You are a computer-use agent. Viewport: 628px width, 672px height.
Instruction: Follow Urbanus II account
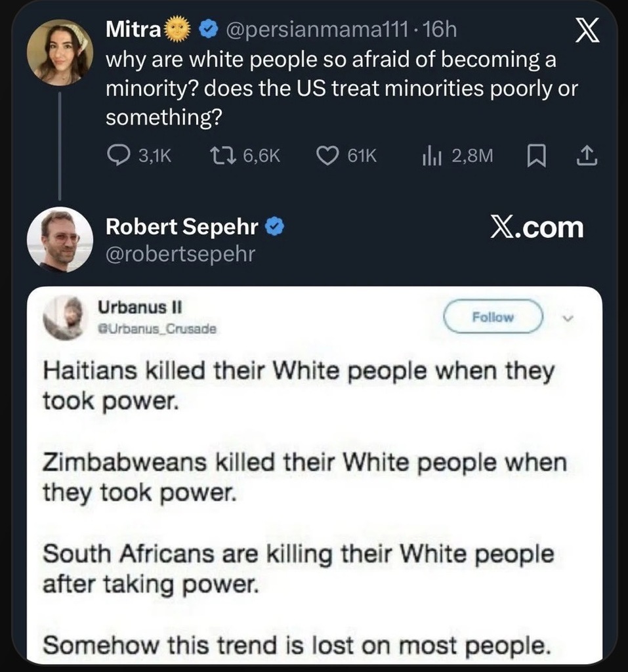(493, 318)
